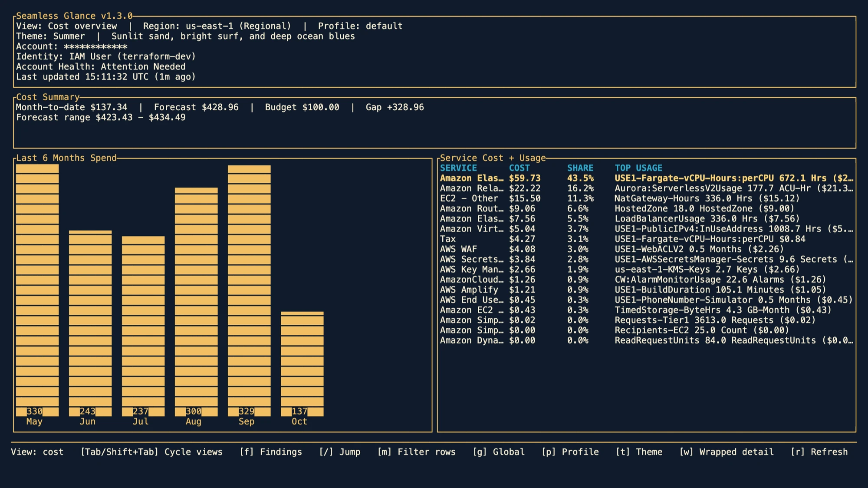This screenshot has height=488, width=868.
Task: Click the COST column header
Action: [519, 168]
